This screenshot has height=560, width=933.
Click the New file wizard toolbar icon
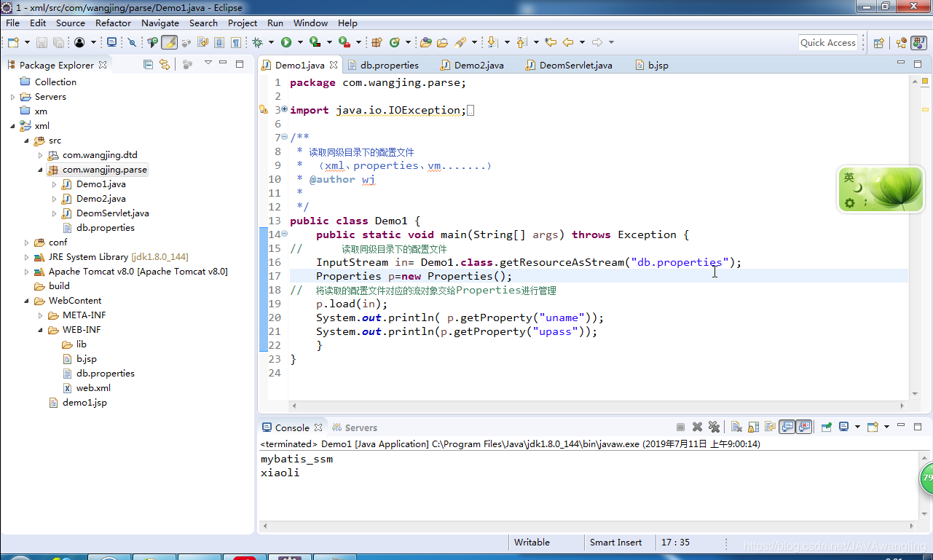[13, 42]
